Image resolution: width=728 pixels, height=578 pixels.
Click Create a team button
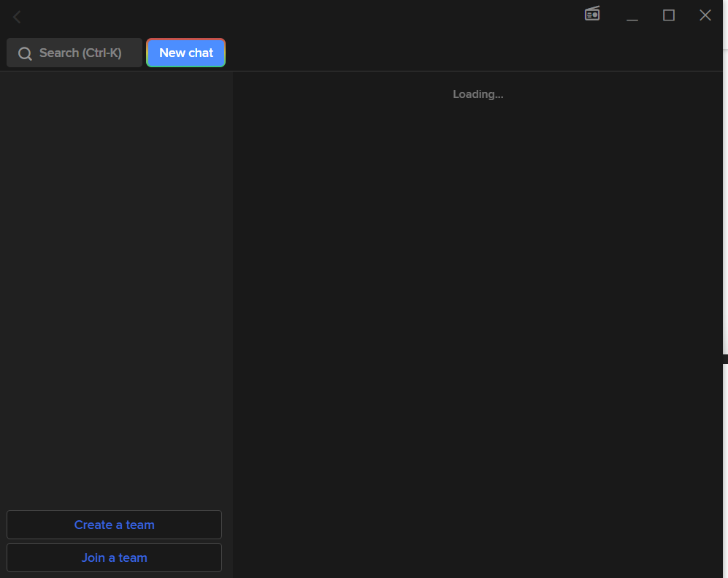point(114,525)
